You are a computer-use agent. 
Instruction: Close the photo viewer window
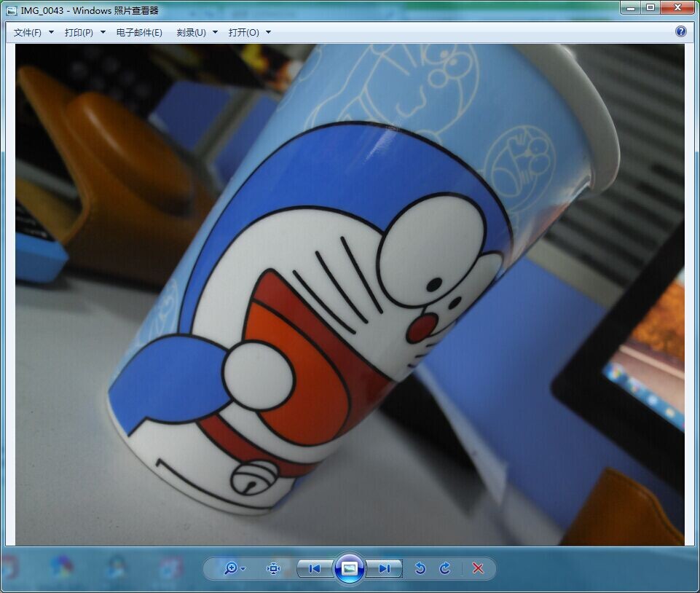pos(677,7)
